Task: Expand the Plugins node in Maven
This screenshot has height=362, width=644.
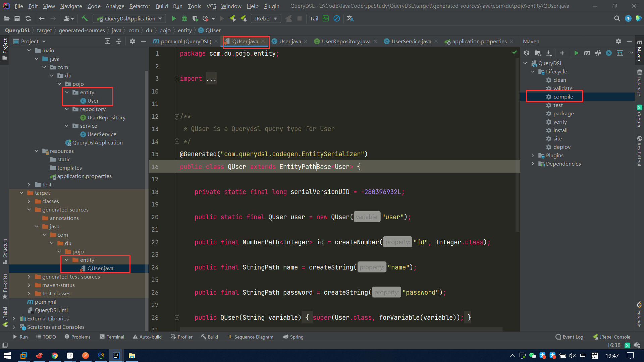Action: coord(533,155)
